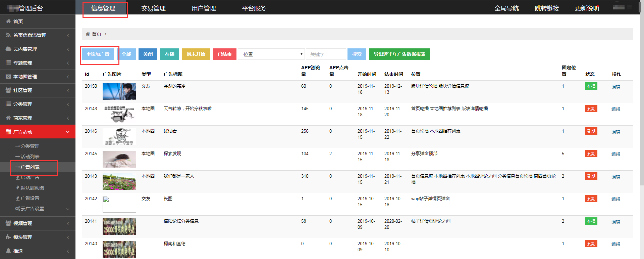Image resolution: width=644 pixels, height=259 pixels.
Task: Switch to the 交易管理 top tab
Action: [153, 8]
